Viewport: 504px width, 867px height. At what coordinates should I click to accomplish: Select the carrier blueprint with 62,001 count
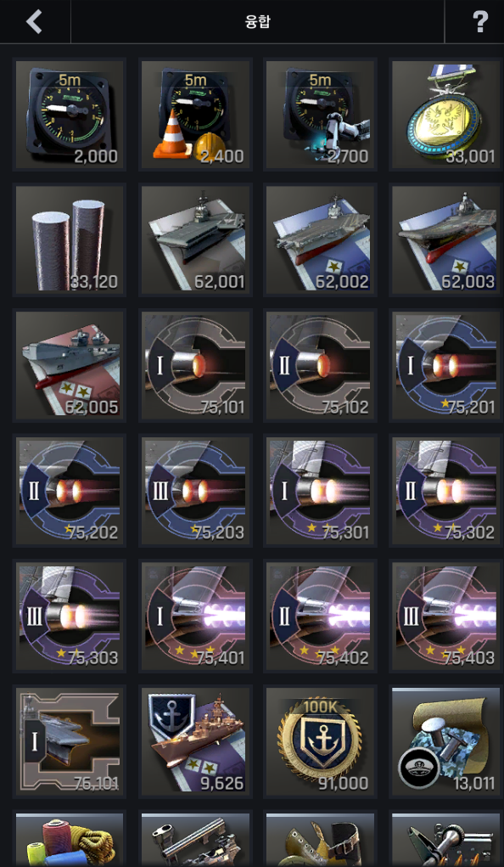click(196, 239)
